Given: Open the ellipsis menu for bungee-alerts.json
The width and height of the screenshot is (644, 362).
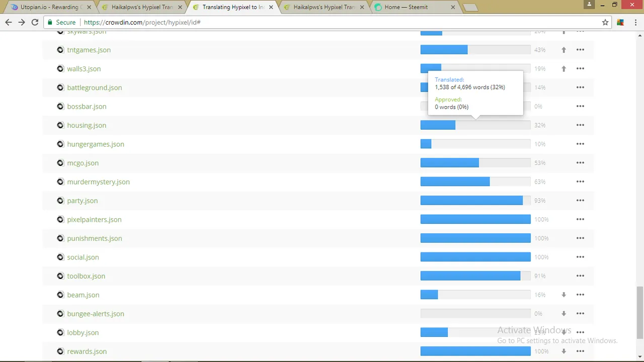Looking at the screenshot, I should coord(580,314).
